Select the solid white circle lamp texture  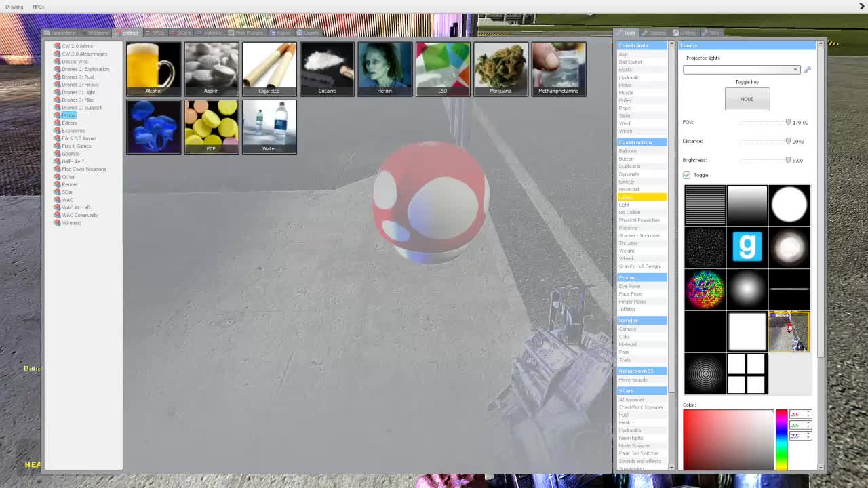tap(789, 205)
